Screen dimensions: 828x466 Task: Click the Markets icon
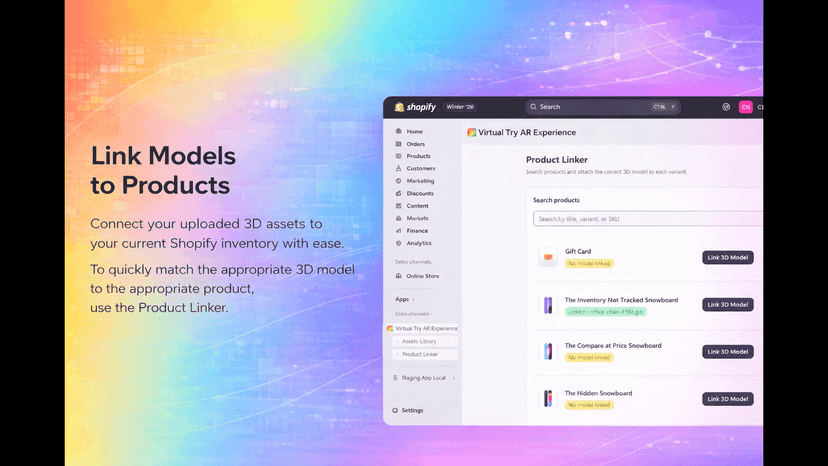pyautogui.click(x=399, y=218)
